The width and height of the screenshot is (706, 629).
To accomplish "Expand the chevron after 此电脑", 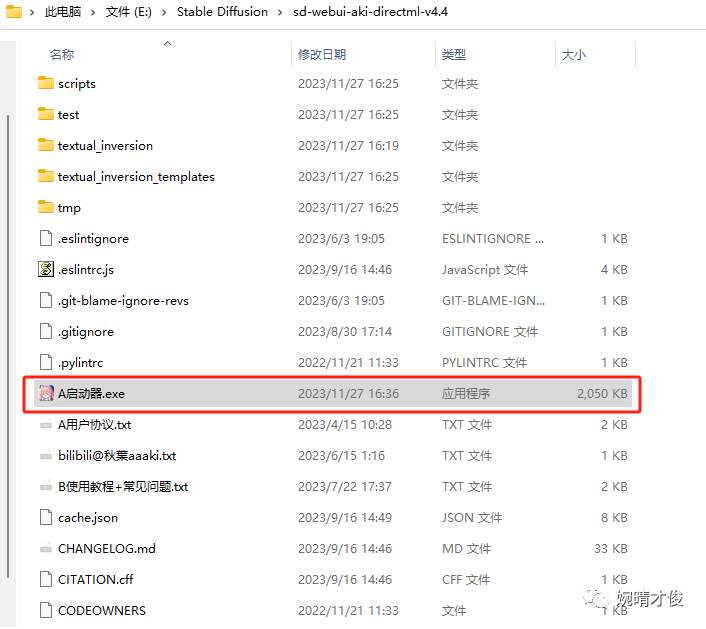I will click(x=93, y=12).
